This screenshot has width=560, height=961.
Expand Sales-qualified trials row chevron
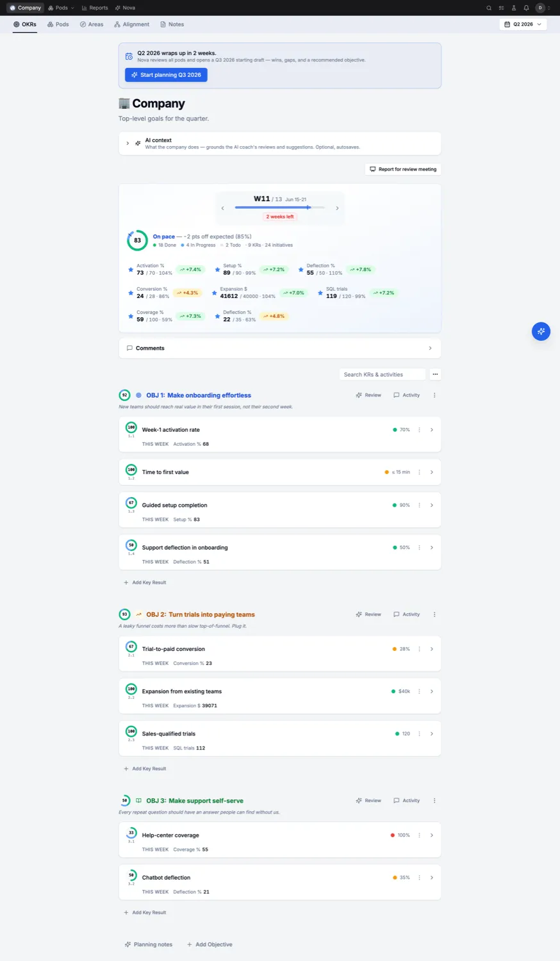click(432, 734)
